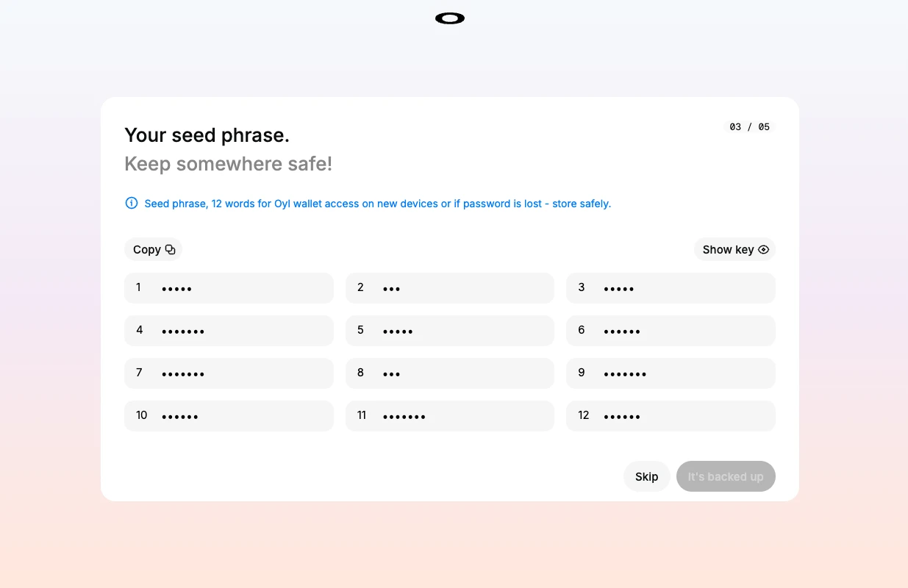The width and height of the screenshot is (908, 588).
Task: Click the 03 / 05 step indicator
Action: click(749, 127)
